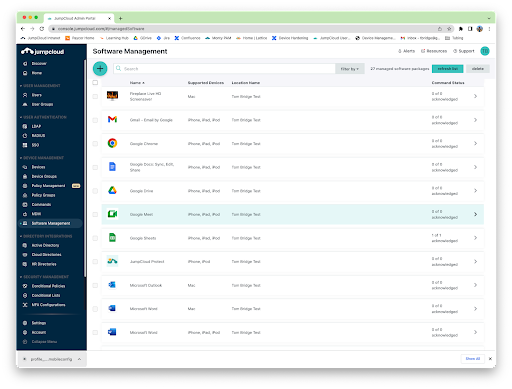Image resolution: width=512 pixels, height=389 pixels.
Task: Sort by the Name column header
Action: 137,83
